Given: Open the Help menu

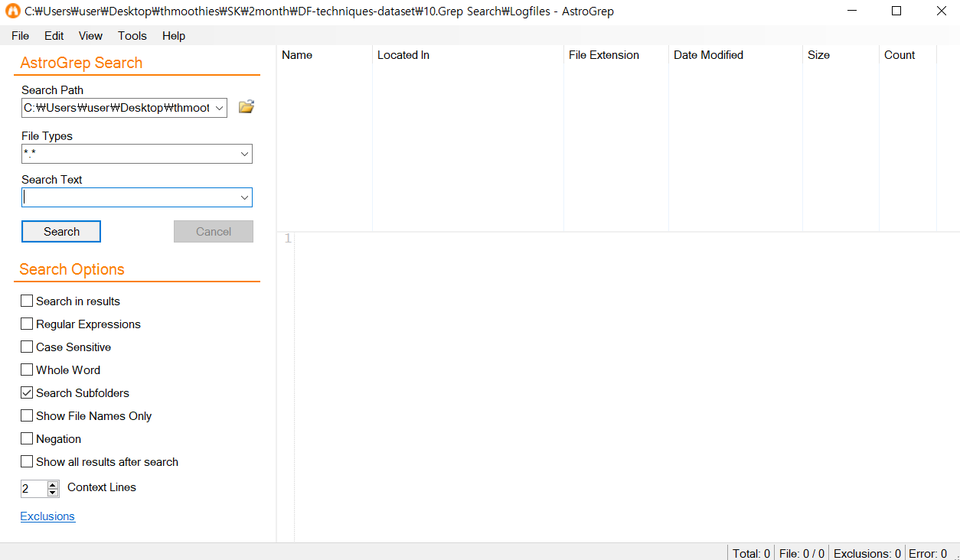Looking at the screenshot, I should tap(174, 36).
